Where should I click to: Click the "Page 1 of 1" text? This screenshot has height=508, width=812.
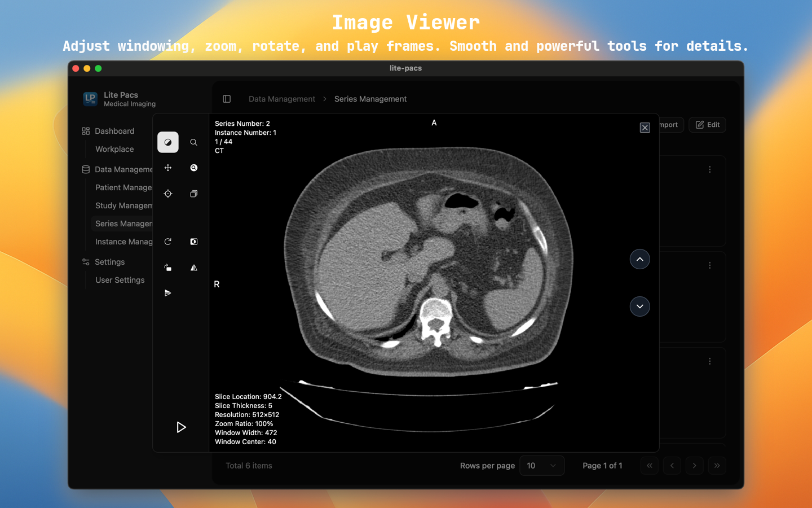(x=602, y=466)
